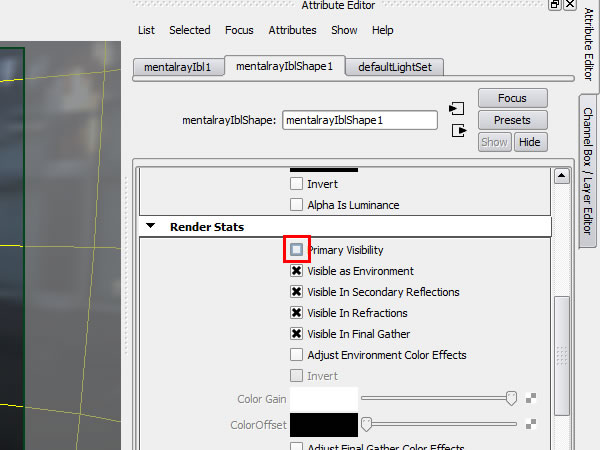
Task: Click the scrollbar up arrow
Action: coord(561,176)
